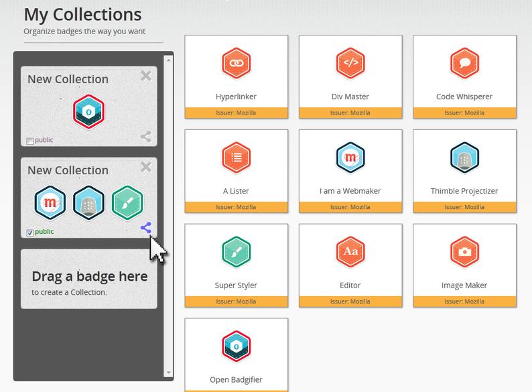Viewport: 532px width, 392px height.
Task: Click the Drag a badge here box
Action: 89,279
